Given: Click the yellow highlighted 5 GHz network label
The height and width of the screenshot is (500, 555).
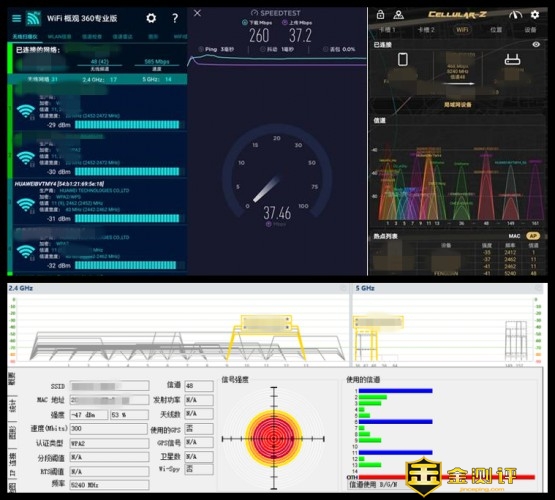Looking at the screenshot, I should [378, 322].
